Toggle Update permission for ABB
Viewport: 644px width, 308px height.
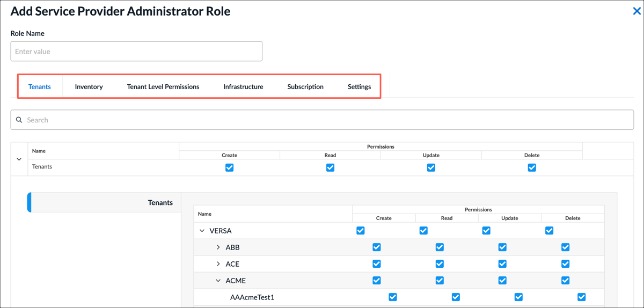[x=502, y=247]
